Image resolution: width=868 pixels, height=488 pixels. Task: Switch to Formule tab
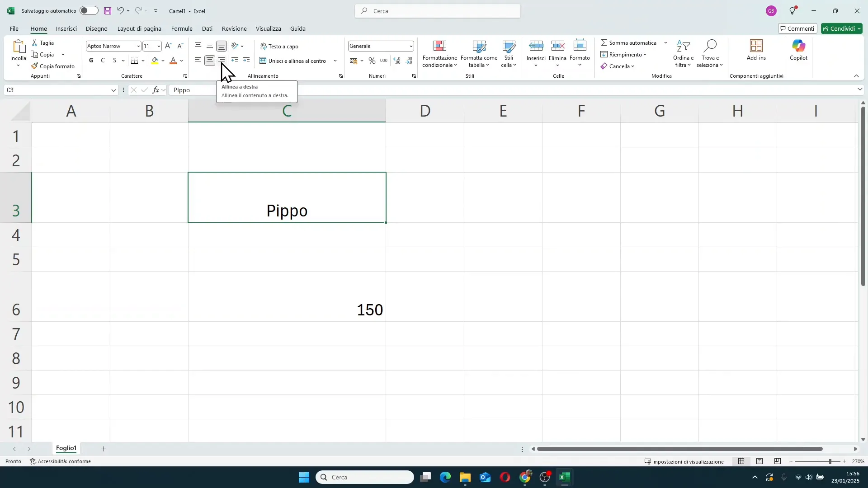[182, 28]
